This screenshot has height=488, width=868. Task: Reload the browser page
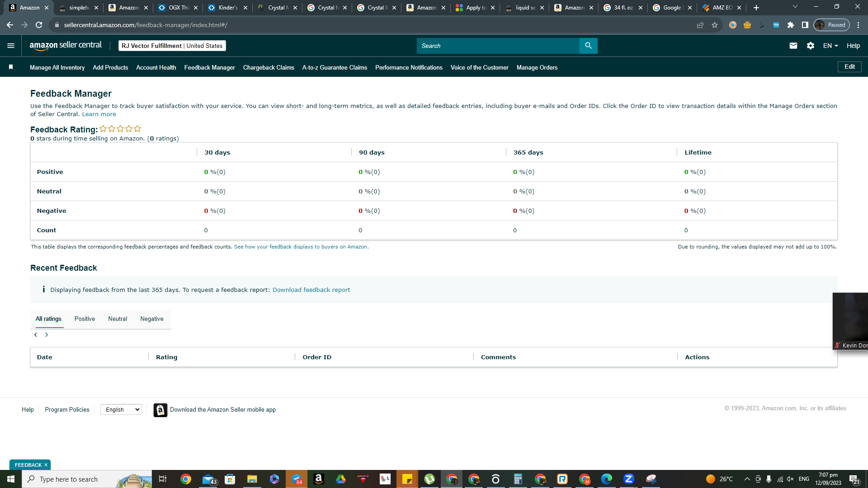[39, 25]
